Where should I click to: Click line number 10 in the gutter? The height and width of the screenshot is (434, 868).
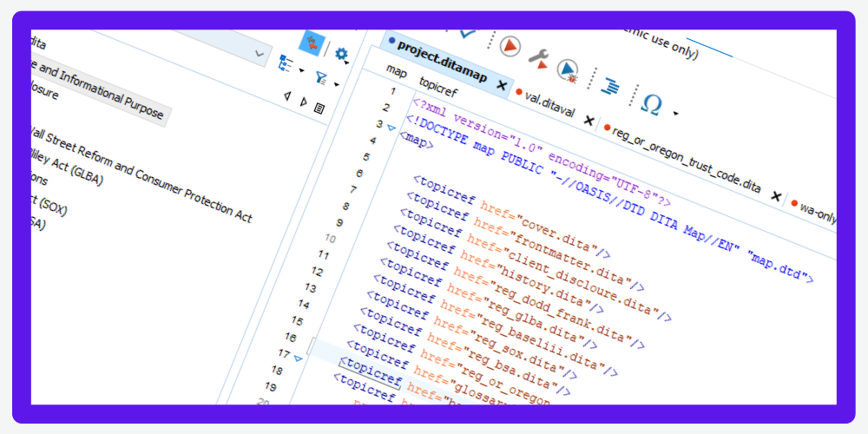(330, 240)
